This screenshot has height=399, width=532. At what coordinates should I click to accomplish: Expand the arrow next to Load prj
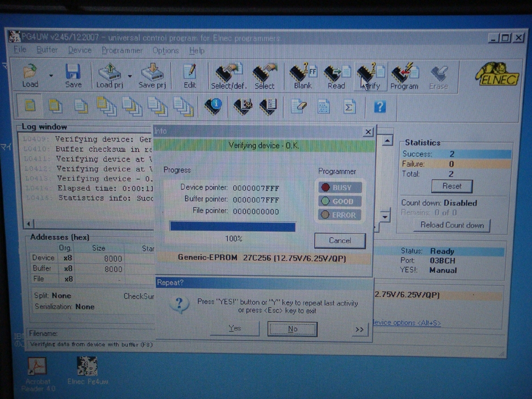130,76
